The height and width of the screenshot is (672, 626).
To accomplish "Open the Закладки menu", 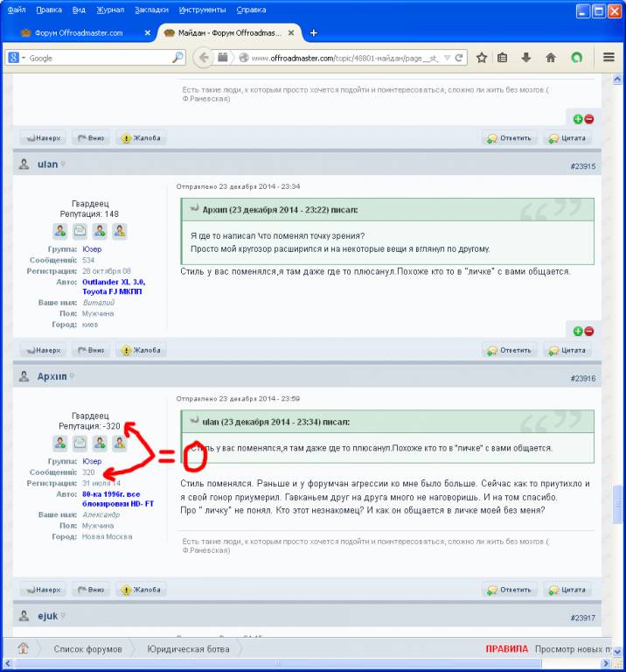I will (x=152, y=10).
